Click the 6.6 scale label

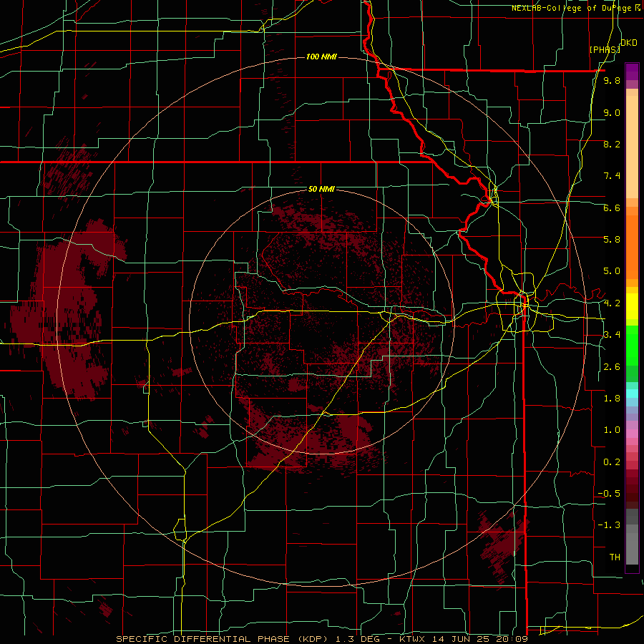click(x=612, y=208)
